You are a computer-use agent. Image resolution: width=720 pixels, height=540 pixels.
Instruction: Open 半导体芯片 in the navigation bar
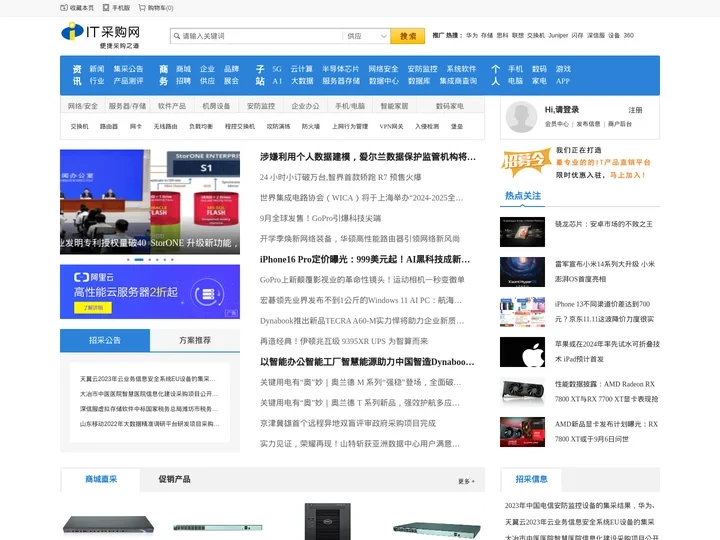pos(340,69)
